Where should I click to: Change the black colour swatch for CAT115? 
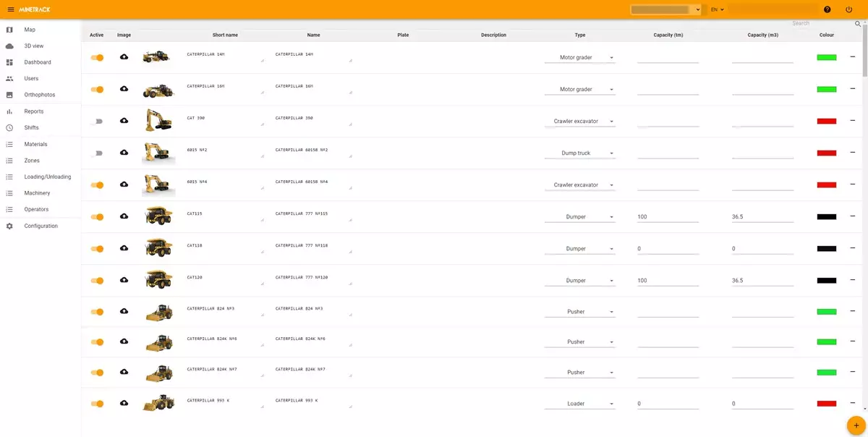(x=827, y=216)
